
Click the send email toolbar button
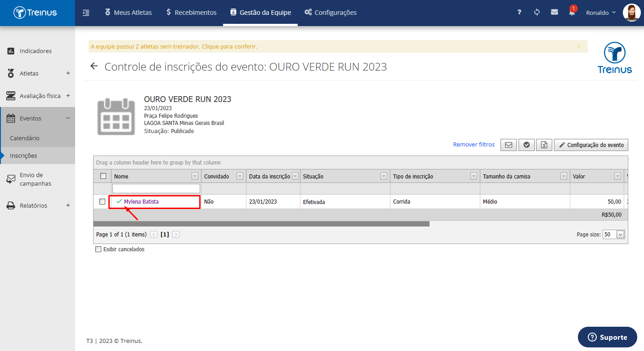tap(509, 145)
